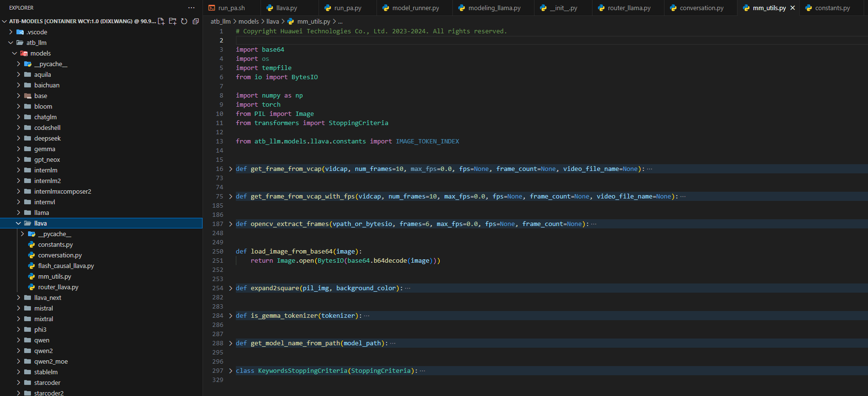Expand the base folder
868x396 pixels.
pyautogui.click(x=18, y=96)
